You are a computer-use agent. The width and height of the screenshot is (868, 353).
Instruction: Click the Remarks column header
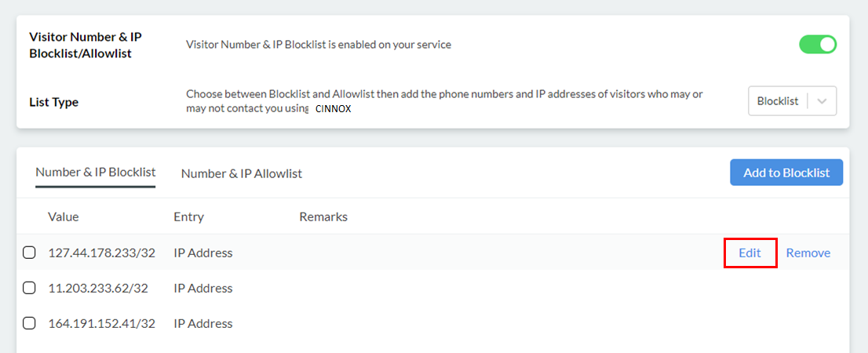point(323,217)
